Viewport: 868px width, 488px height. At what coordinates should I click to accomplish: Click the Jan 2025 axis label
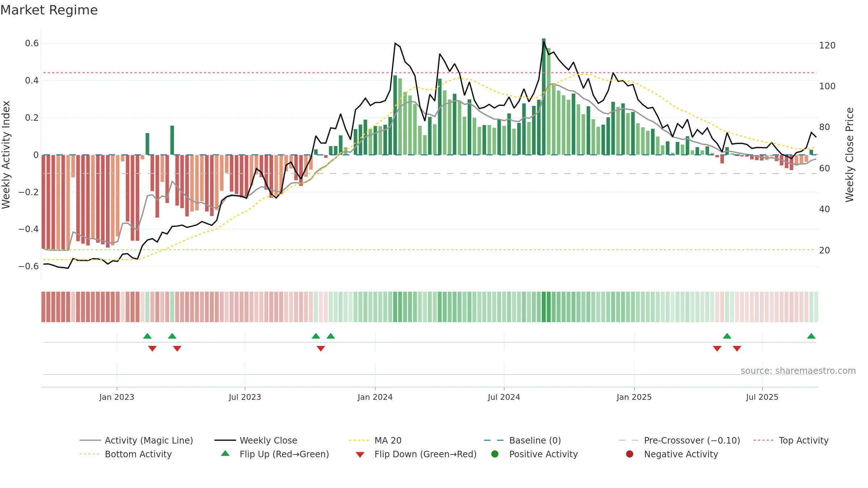point(634,397)
